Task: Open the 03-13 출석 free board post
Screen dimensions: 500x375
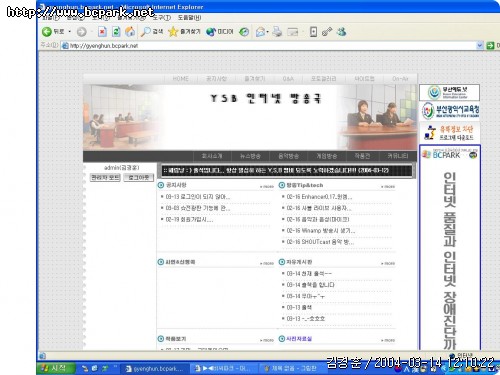Action: pos(299,307)
